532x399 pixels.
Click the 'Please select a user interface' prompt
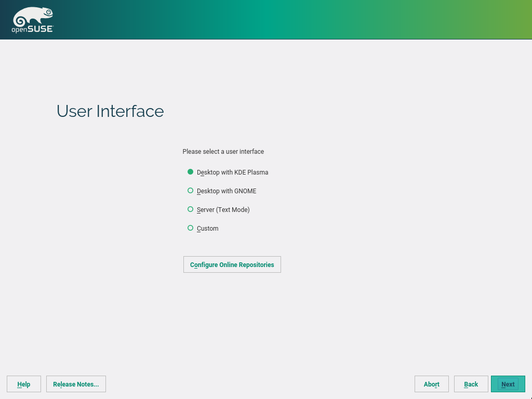[223, 152]
